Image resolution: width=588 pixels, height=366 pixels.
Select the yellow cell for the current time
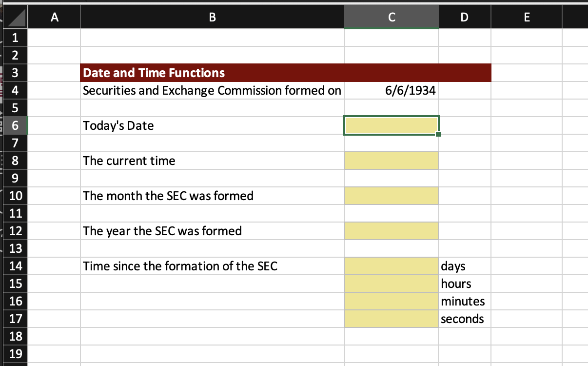(x=391, y=161)
